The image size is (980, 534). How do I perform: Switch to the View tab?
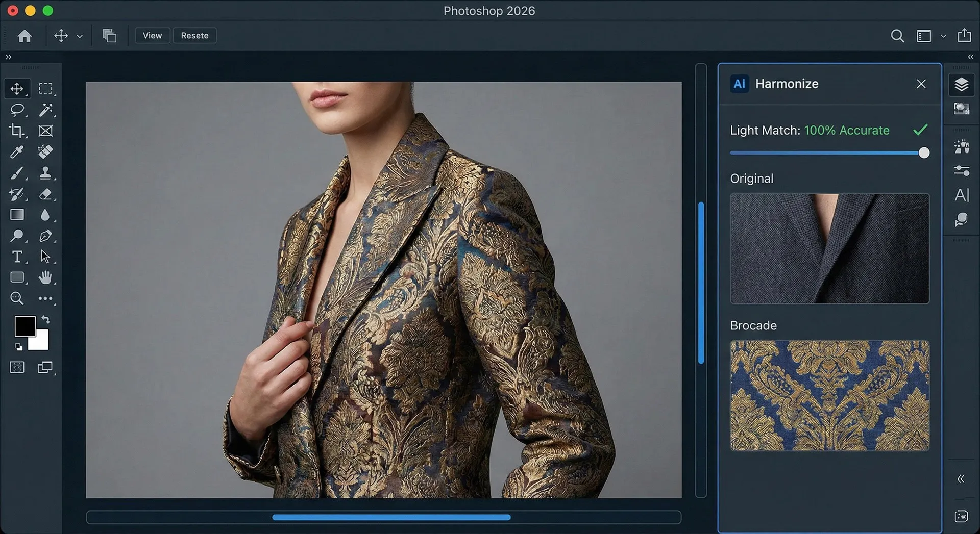[x=152, y=35]
